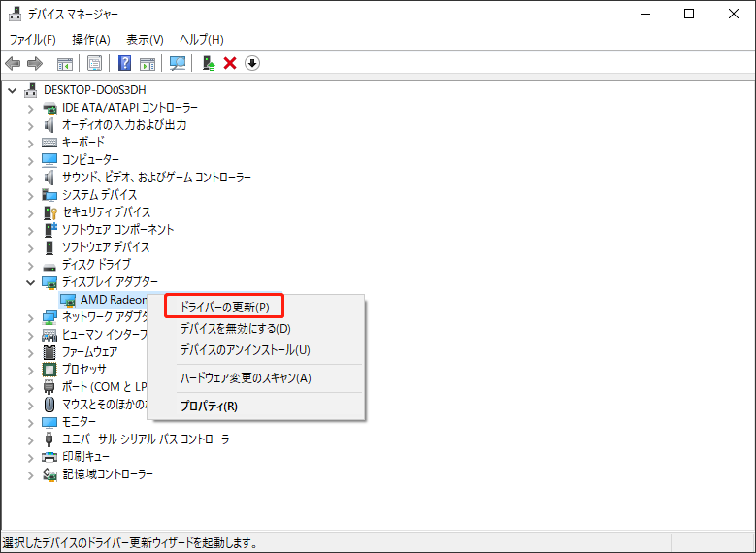Viewport: 756px width, 553px height.
Task: Click the Forward arrow toolbar icon
Action: (35, 63)
